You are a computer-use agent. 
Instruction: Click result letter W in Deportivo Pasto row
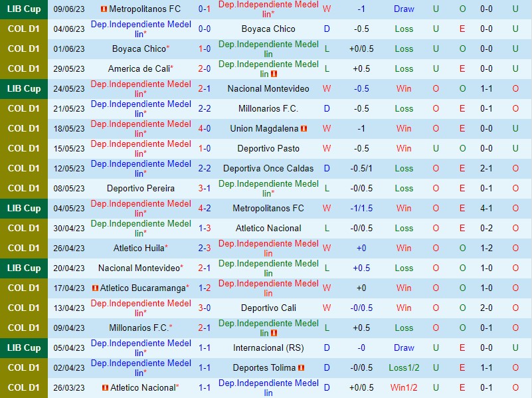tap(327, 149)
